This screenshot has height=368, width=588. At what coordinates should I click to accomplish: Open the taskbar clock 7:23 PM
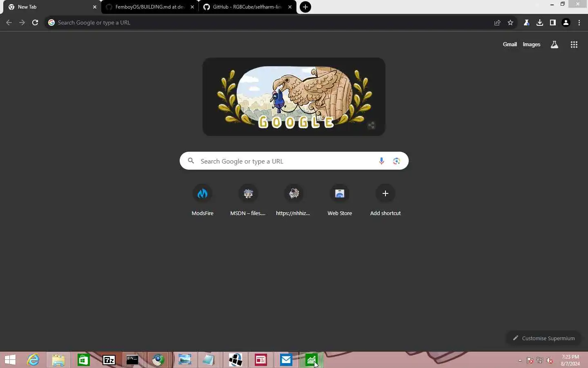tap(570, 360)
